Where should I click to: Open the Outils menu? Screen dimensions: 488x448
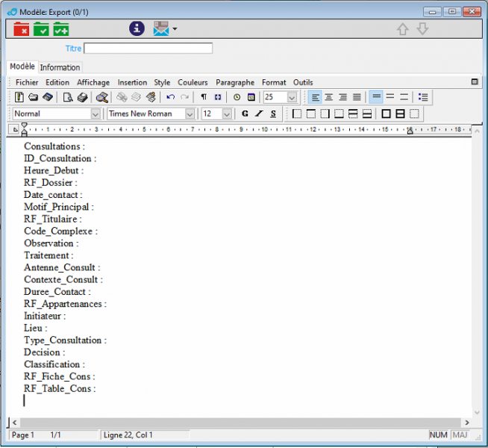coord(303,82)
